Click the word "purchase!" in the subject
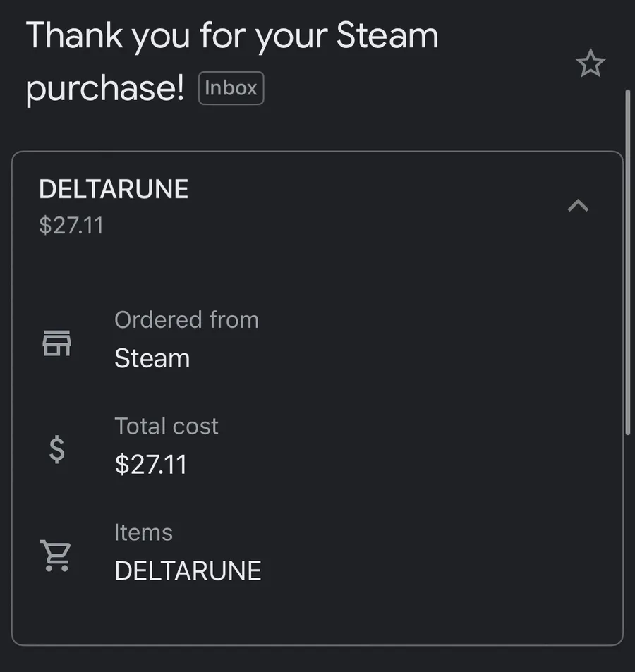This screenshot has width=635, height=672. 105,88
